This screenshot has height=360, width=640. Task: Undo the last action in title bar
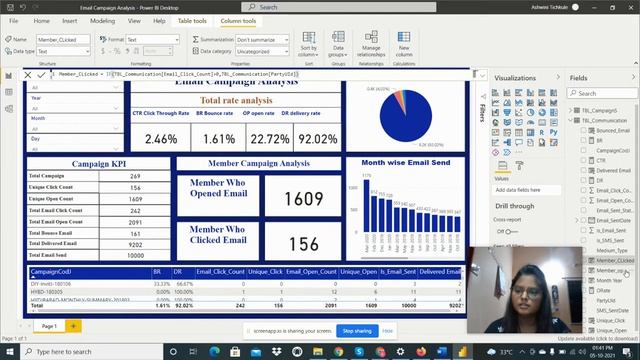pos(23,7)
